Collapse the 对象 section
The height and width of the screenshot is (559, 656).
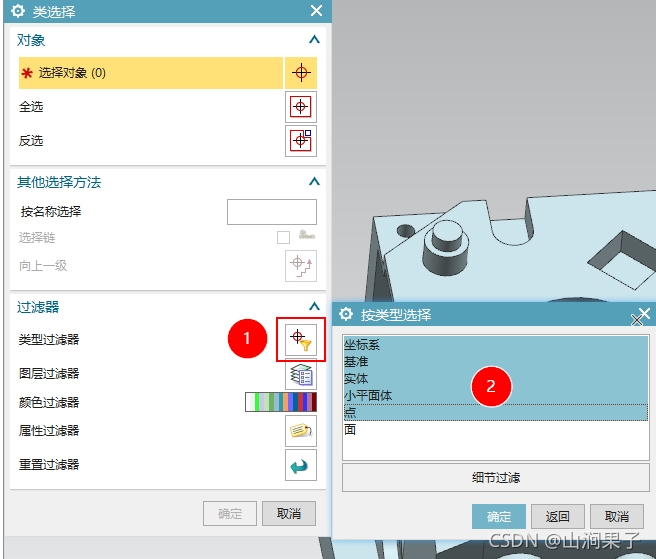(x=314, y=39)
